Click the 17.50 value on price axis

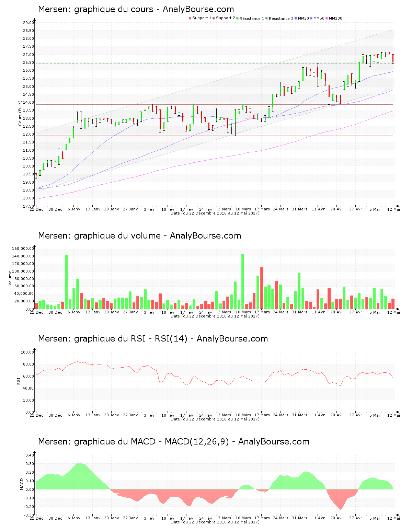tap(28, 206)
